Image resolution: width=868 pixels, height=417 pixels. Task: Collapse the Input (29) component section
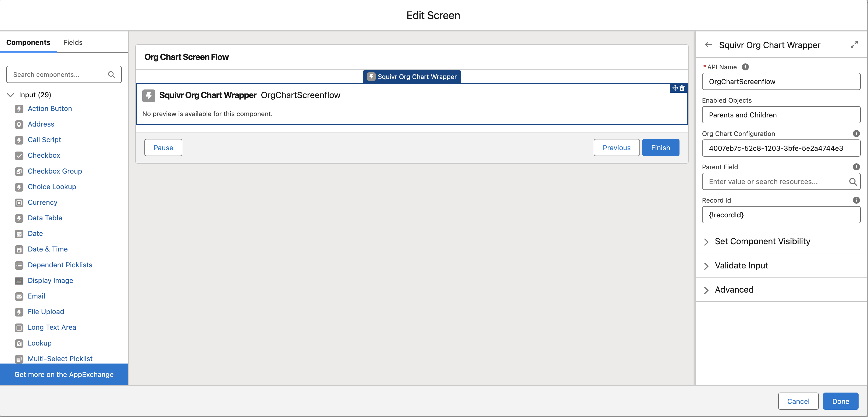point(10,95)
